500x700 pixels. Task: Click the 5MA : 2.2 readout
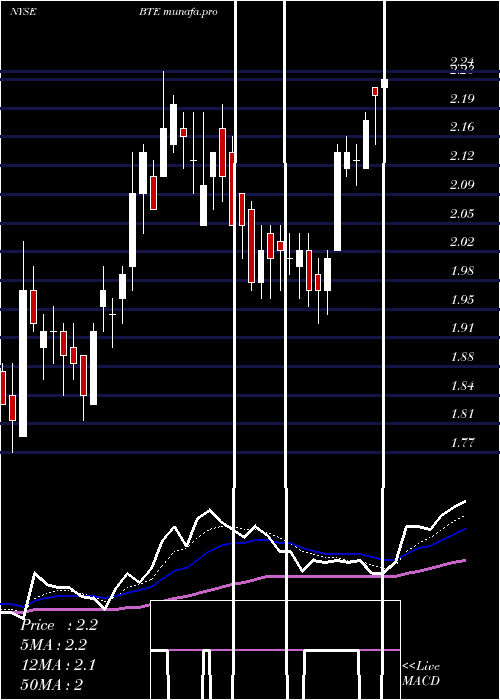[54, 645]
